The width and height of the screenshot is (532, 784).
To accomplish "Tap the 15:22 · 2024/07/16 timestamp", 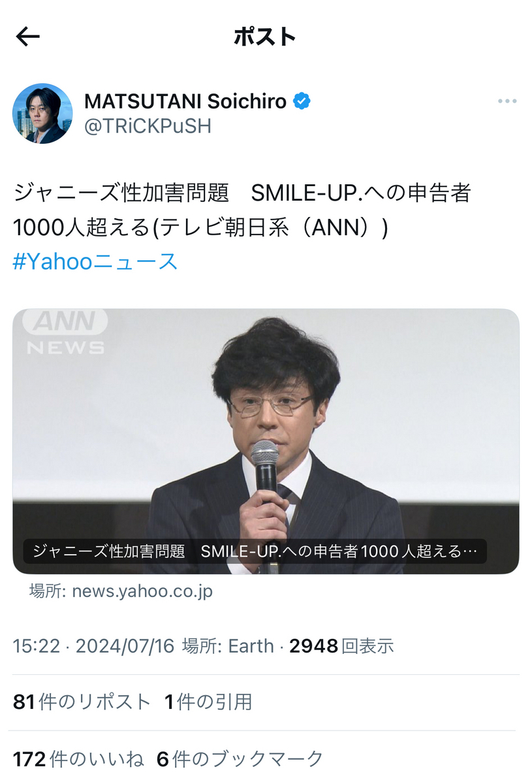I will tap(94, 647).
